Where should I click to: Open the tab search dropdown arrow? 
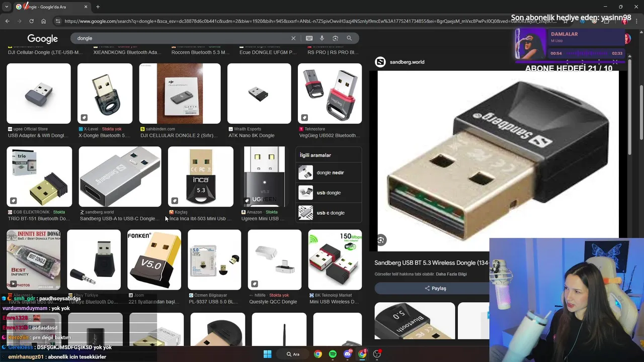7,7
